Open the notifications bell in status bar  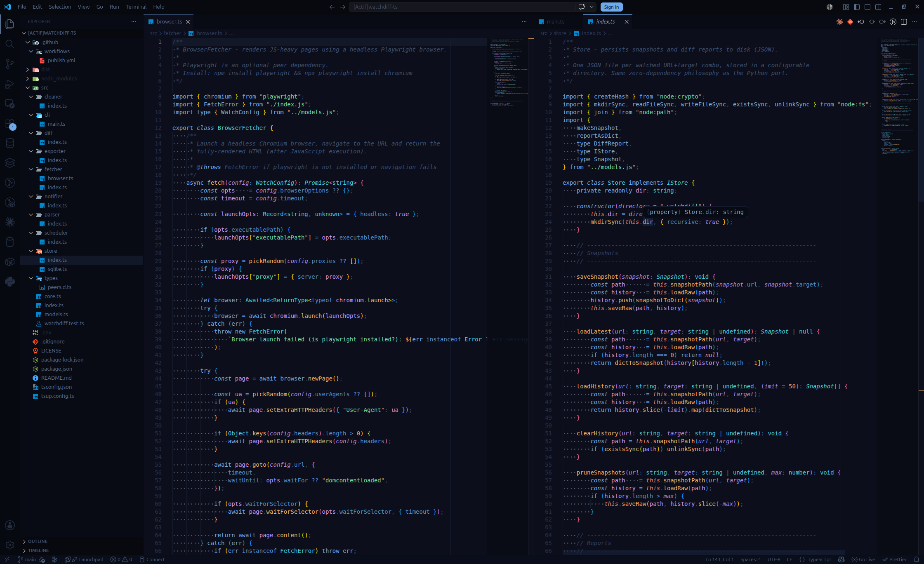pyautogui.click(x=917, y=559)
